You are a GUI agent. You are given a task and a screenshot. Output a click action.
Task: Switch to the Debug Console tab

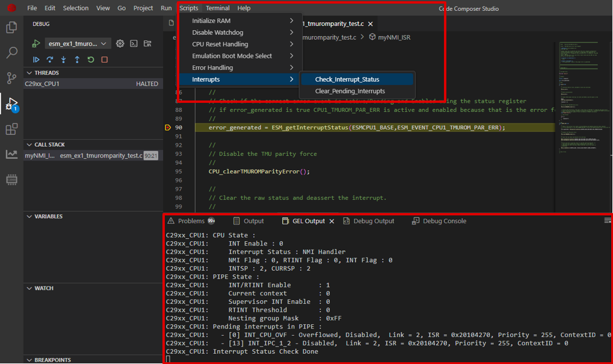[439, 221]
